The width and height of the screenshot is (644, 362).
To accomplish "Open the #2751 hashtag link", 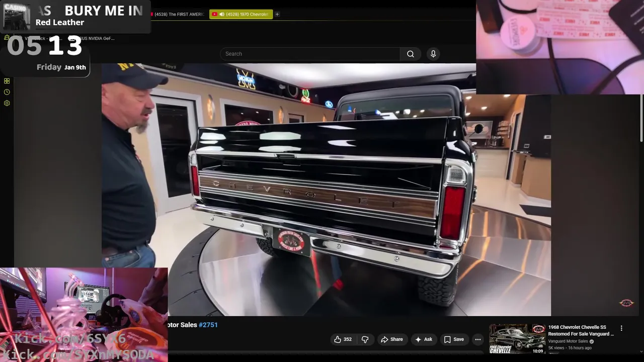I will [x=208, y=325].
